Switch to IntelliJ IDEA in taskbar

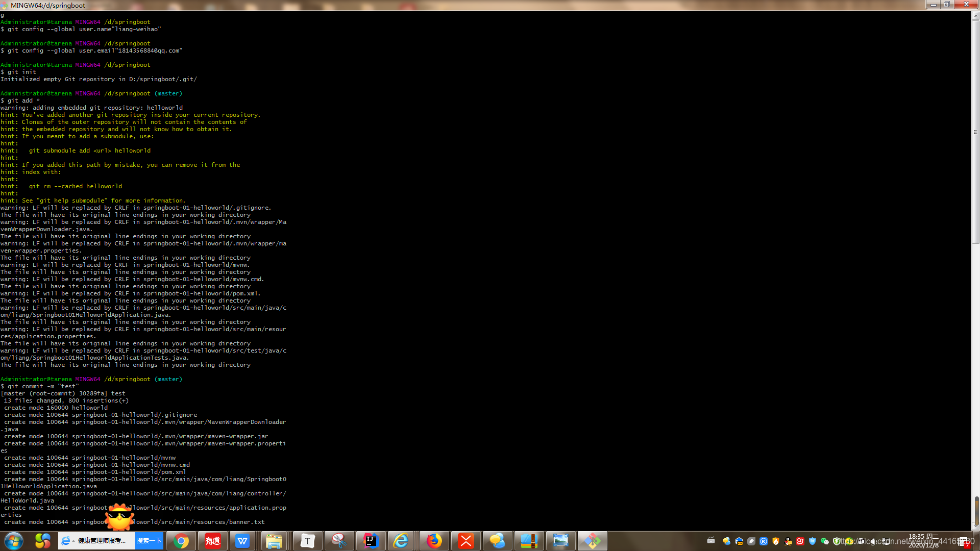(x=371, y=541)
